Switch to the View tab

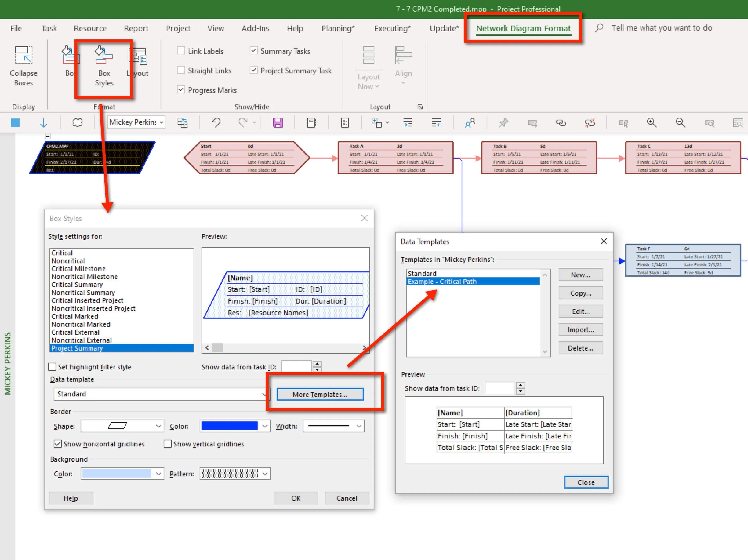(x=216, y=28)
